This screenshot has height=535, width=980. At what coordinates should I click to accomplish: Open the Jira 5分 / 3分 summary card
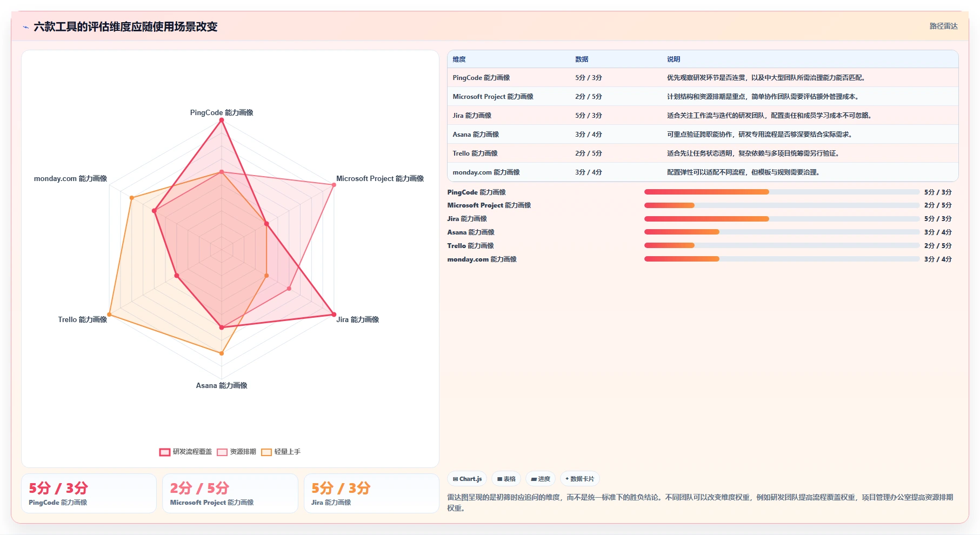(x=371, y=493)
